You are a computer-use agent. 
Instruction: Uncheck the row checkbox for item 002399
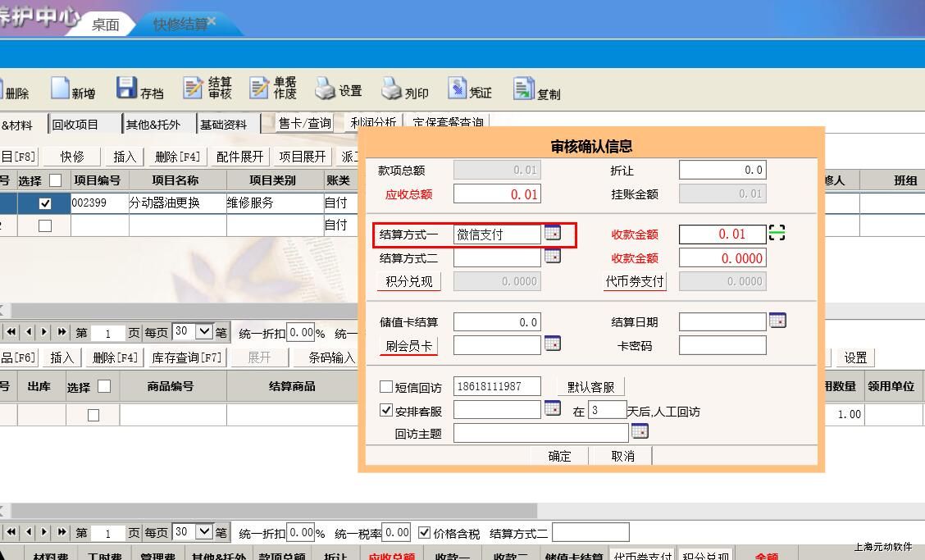45,203
